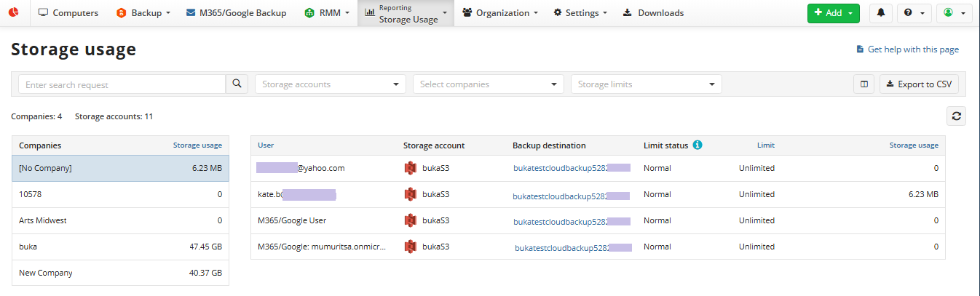The width and height of the screenshot is (980, 296).
Task: Open the notifications bell
Action: coord(881,13)
